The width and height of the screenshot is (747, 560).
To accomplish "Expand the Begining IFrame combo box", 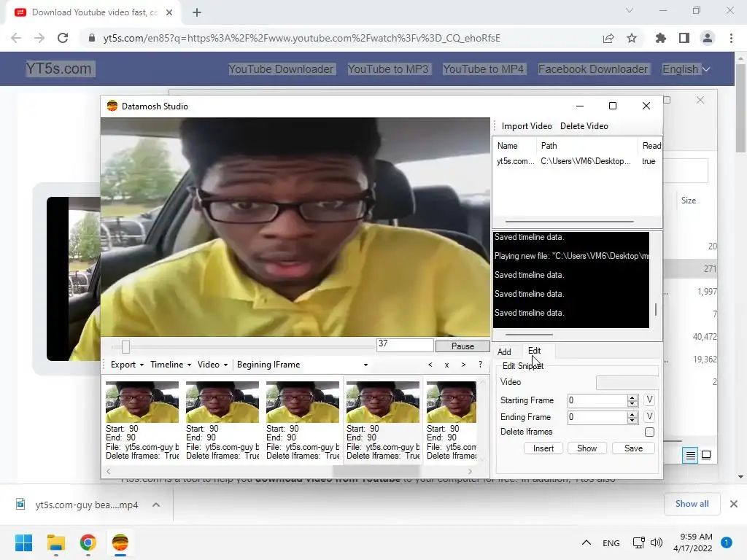I will 365,365.
